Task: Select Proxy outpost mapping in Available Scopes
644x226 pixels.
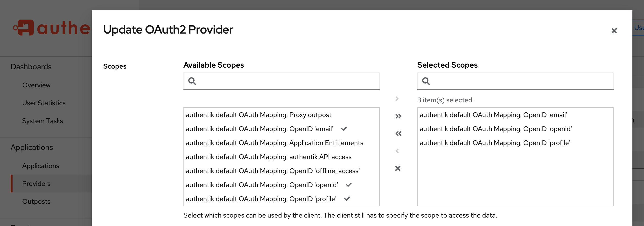Action: [x=259, y=115]
